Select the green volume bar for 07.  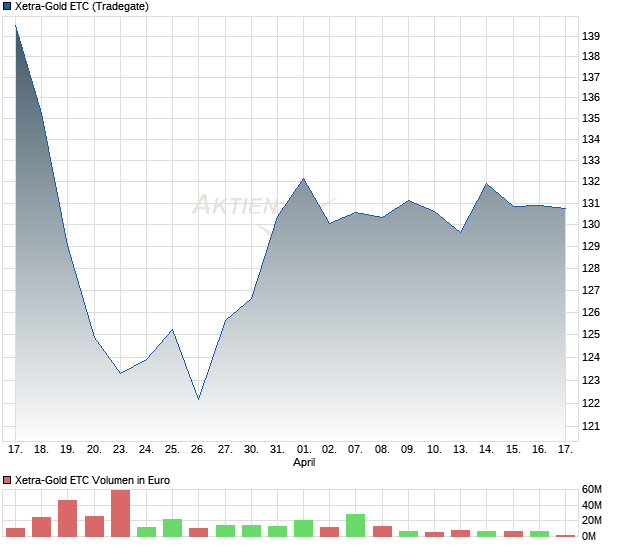355,525
